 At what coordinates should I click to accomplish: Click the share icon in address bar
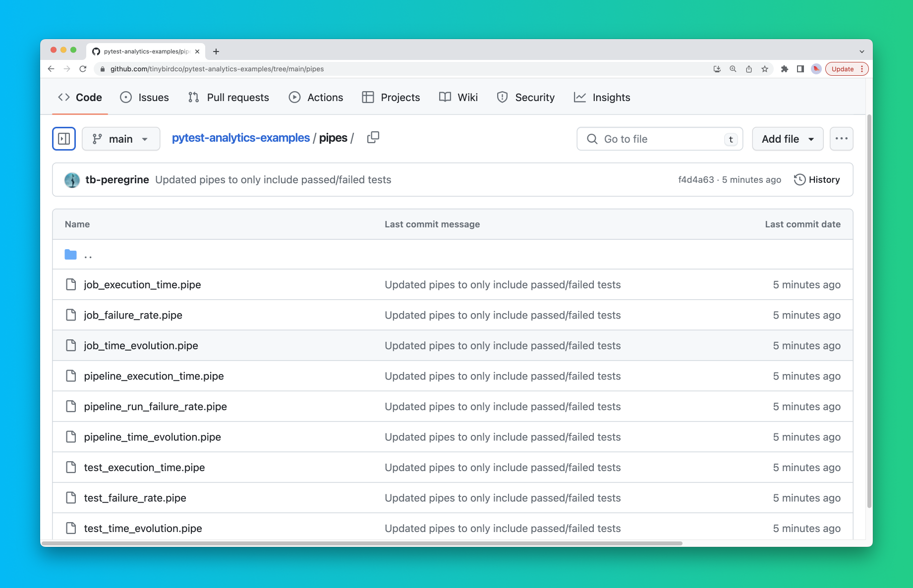[x=749, y=69]
